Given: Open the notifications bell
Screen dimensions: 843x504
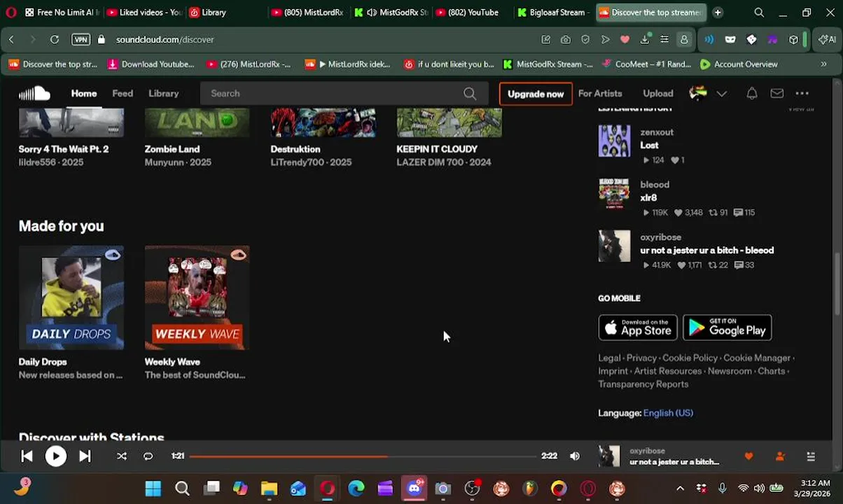Looking at the screenshot, I should tap(751, 93).
